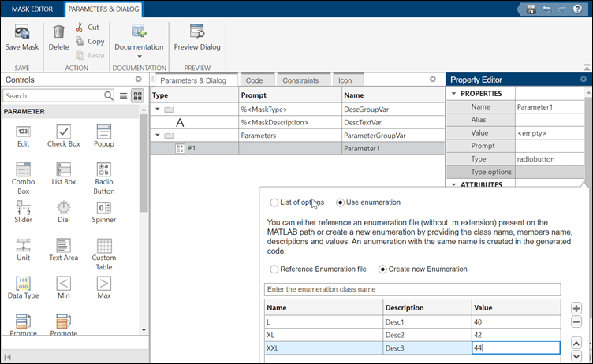Select the Dial parameter control
This screenshot has height=364, width=593.
click(64, 212)
